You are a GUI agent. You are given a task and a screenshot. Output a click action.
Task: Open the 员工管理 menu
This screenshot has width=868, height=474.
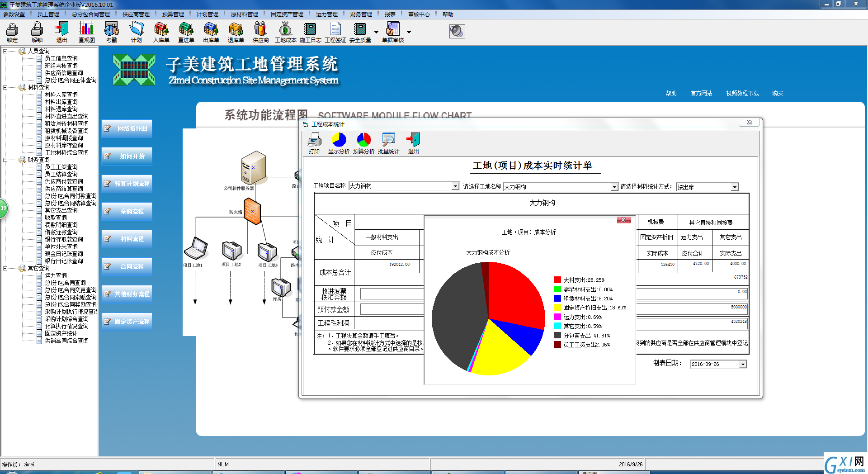tap(48, 14)
